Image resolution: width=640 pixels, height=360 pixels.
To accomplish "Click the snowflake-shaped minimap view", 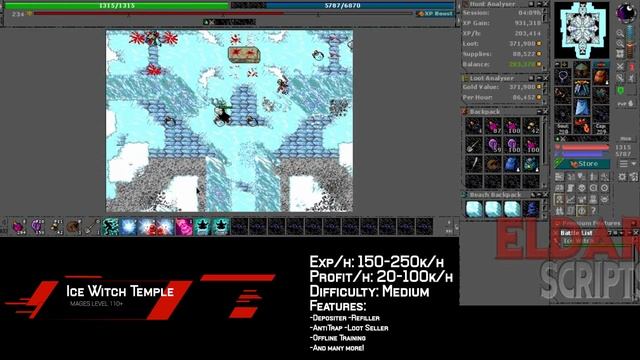I will pyautogui.click(x=582, y=29).
